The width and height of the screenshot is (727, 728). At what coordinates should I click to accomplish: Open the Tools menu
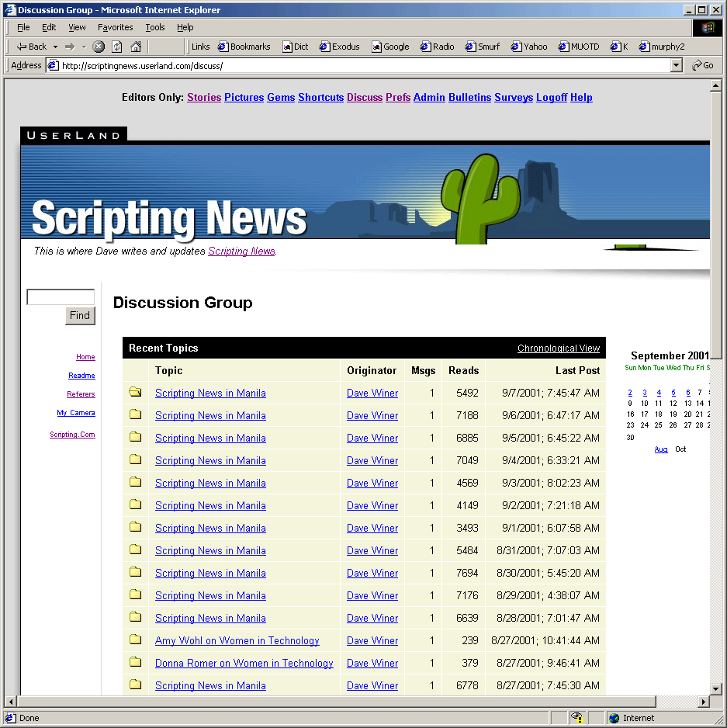[x=155, y=27]
